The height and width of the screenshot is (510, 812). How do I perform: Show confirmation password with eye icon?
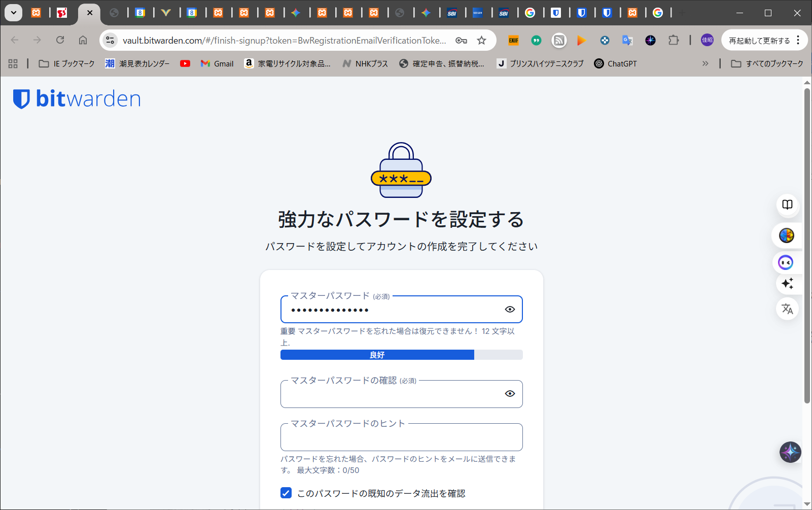click(510, 394)
